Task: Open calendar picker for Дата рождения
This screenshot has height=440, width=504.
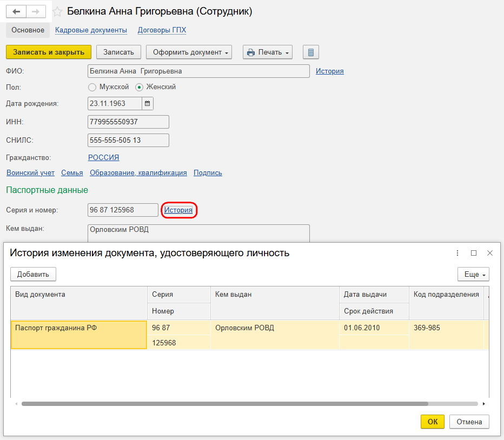Action: pos(147,103)
